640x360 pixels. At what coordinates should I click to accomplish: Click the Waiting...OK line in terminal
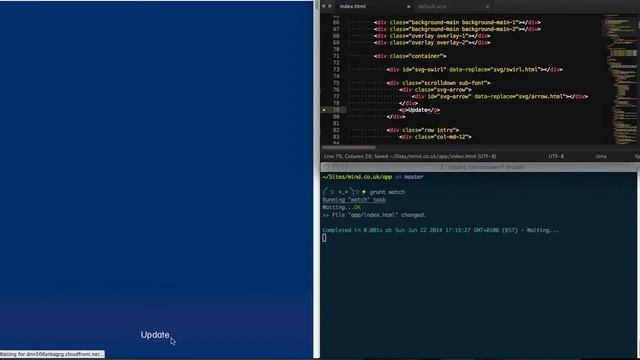click(x=341, y=207)
